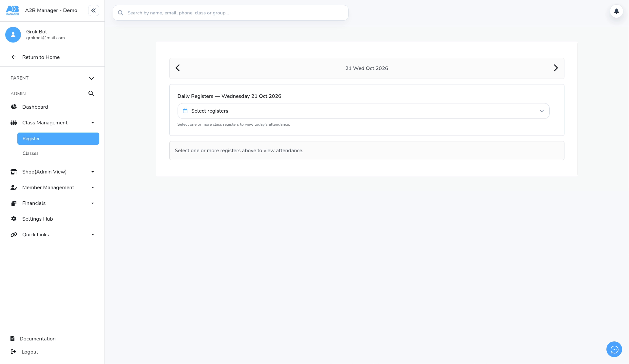Screen dimensions: 629x364
Task: Collapse Class Management submenu arrow
Action: [93, 123]
